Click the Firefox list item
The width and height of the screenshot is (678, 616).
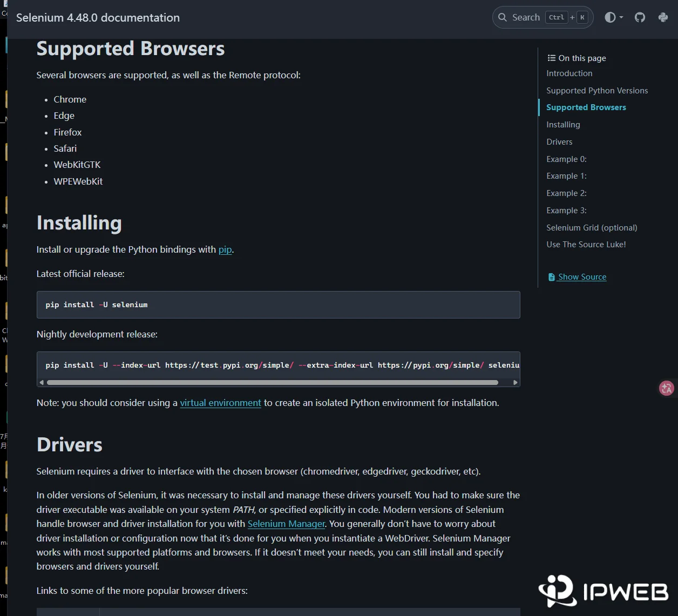[x=68, y=132]
